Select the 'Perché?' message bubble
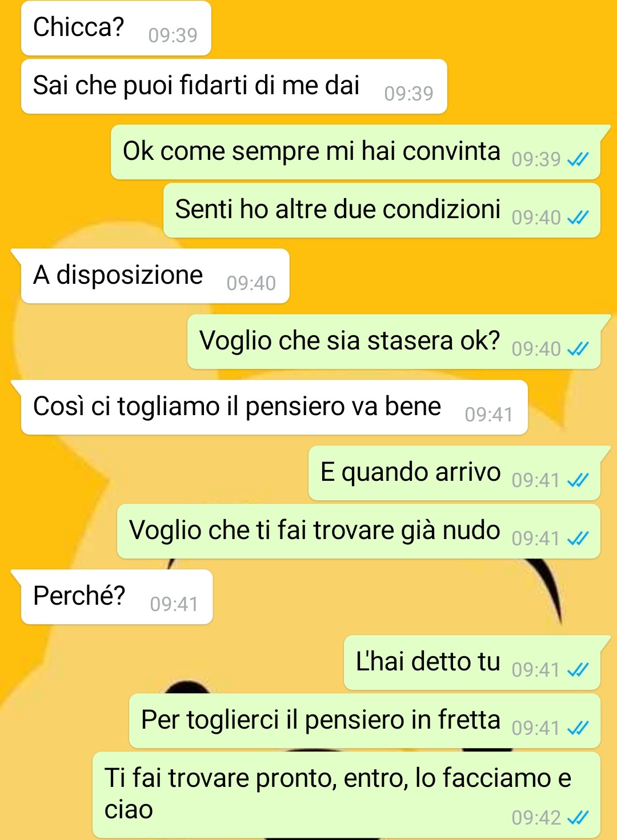This screenshot has width=617, height=840. click(x=117, y=597)
